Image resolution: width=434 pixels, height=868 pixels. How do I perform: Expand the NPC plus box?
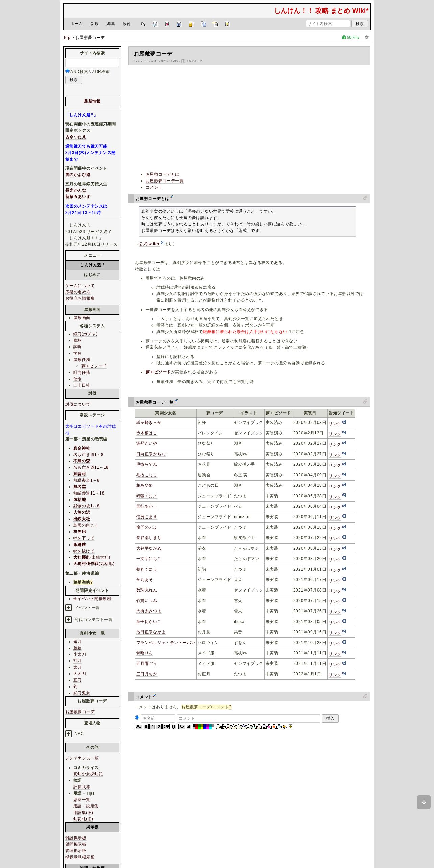[68, 733]
